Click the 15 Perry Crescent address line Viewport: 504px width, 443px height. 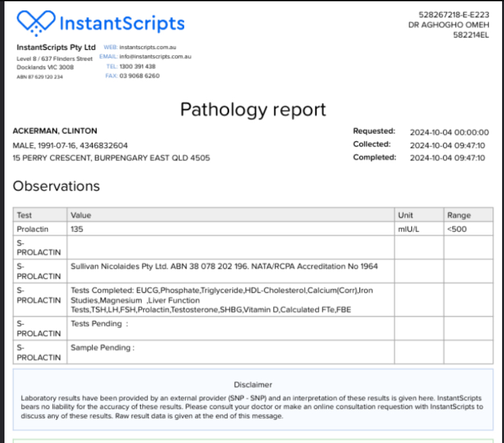point(111,157)
